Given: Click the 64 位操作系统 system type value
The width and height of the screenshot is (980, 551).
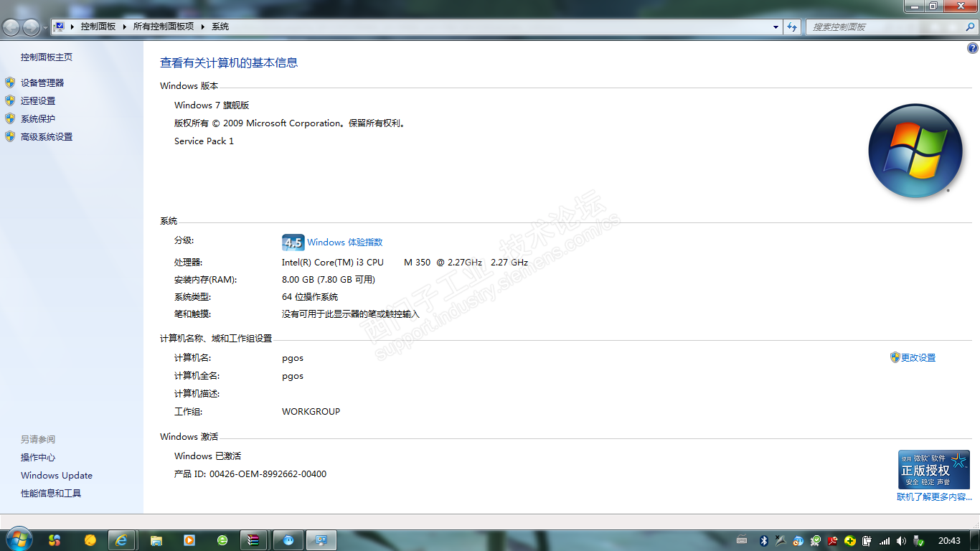Looking at the screenshot, I should [x=310, y=297].
